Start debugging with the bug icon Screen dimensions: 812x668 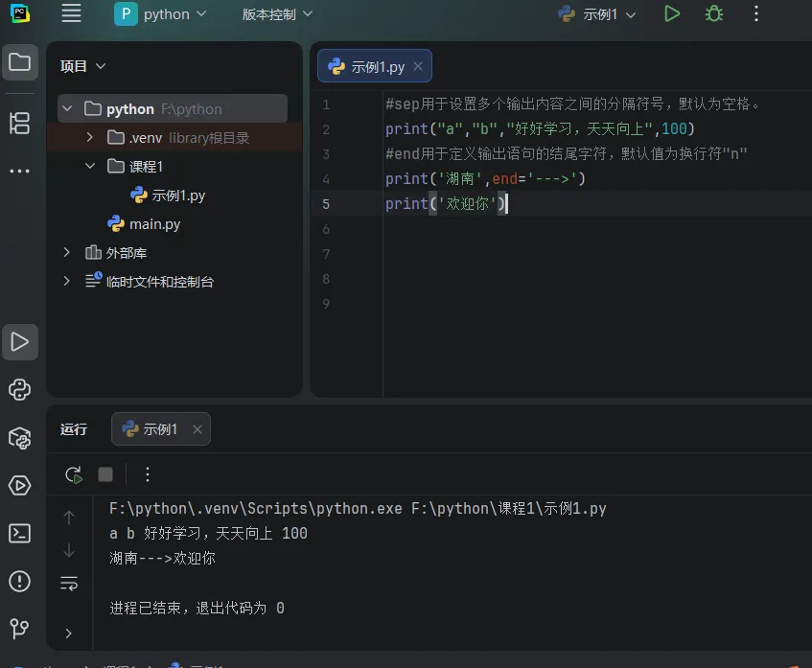coord(714,13)
